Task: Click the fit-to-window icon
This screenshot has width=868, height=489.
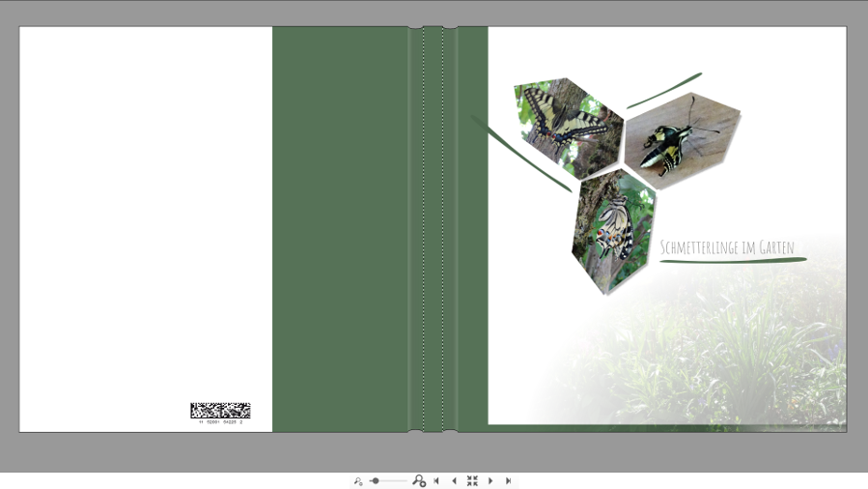Action: pyautogui.click(x=472, y=480)
